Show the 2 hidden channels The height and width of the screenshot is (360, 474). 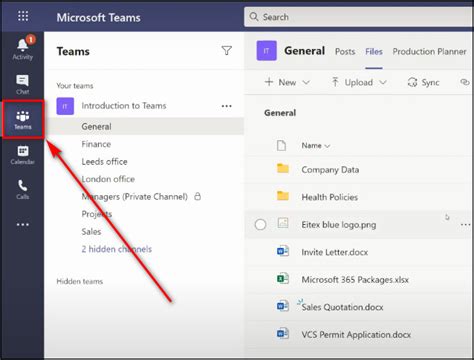pyautogui.click(x=117, y=249)
